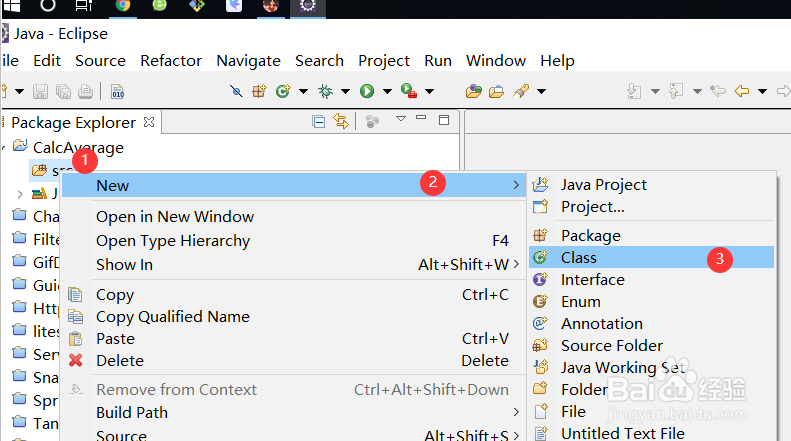Open the Help menu
The image size is (791, 441).
tap(557, 61)
